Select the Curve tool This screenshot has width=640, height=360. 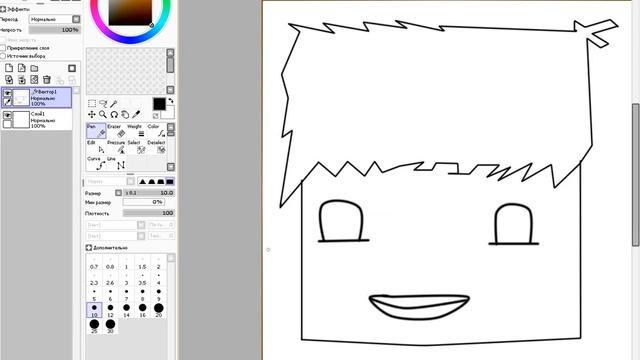pyautogui.click(x=96, y=163)
